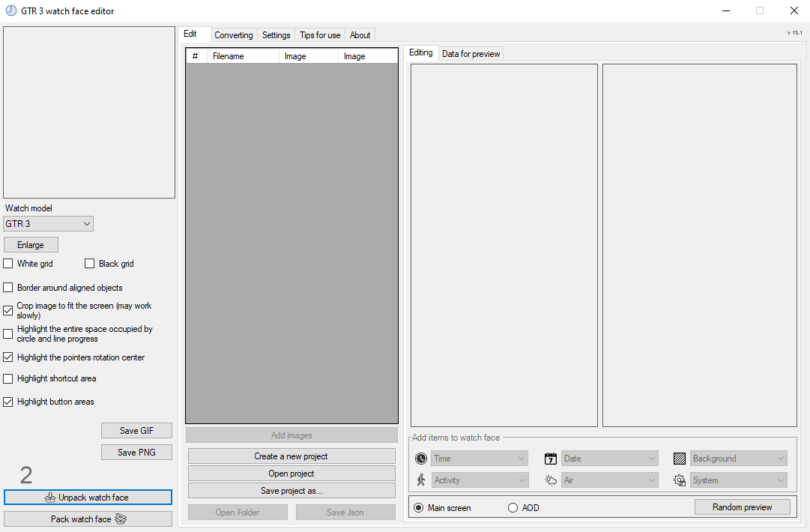Expand the Date items dropdown
Image resolution: width=810 pixels, height=532 pixels.
pyautogui.click(x=610, y=458)
